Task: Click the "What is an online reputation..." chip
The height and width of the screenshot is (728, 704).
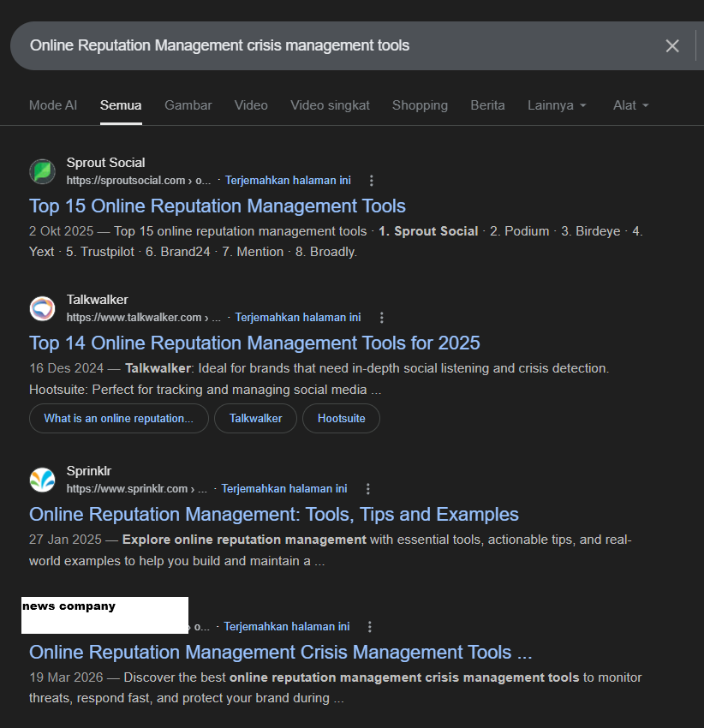Action: point(119,419)
